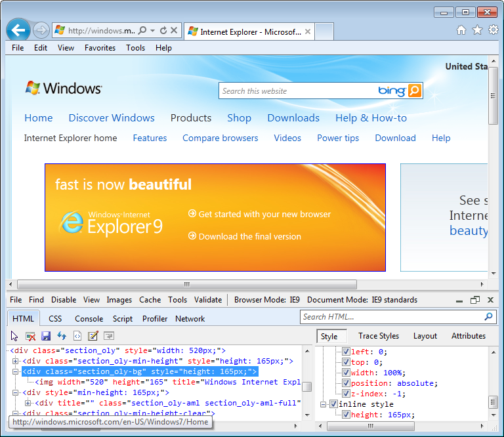The width and height of the screenshot is (504, 437).
Task: Switch to the CSS tab
Action: coord(55,319)
